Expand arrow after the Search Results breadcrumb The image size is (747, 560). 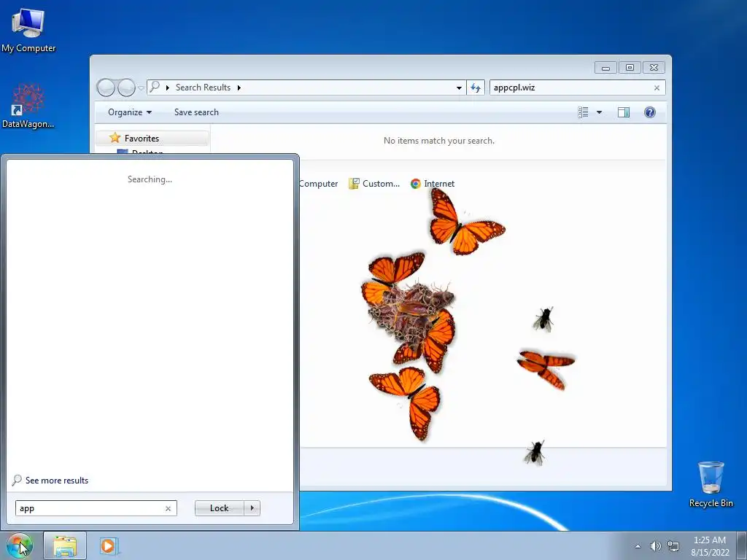tap(239, 87)
